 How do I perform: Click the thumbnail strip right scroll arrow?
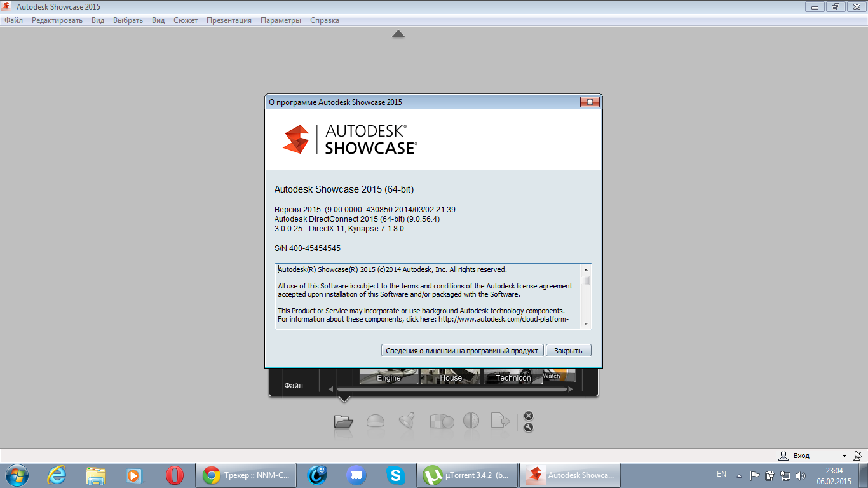point(571,389)
